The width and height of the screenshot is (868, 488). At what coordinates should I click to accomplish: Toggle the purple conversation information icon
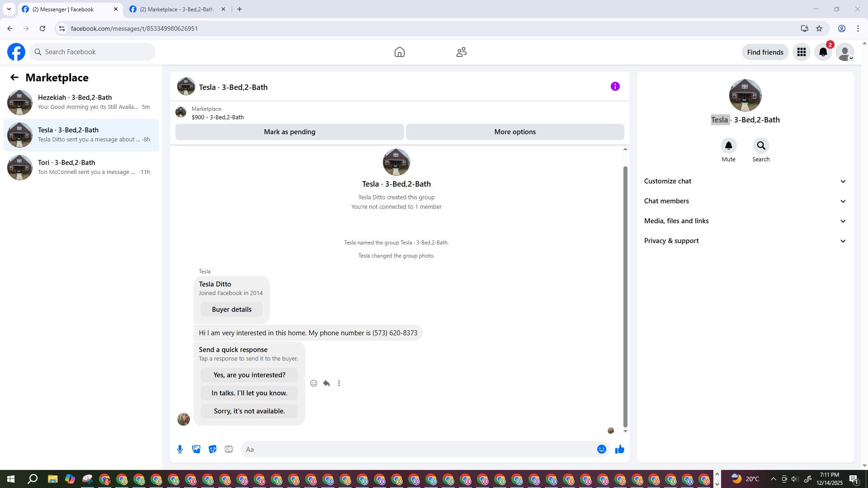pos(615,86)
